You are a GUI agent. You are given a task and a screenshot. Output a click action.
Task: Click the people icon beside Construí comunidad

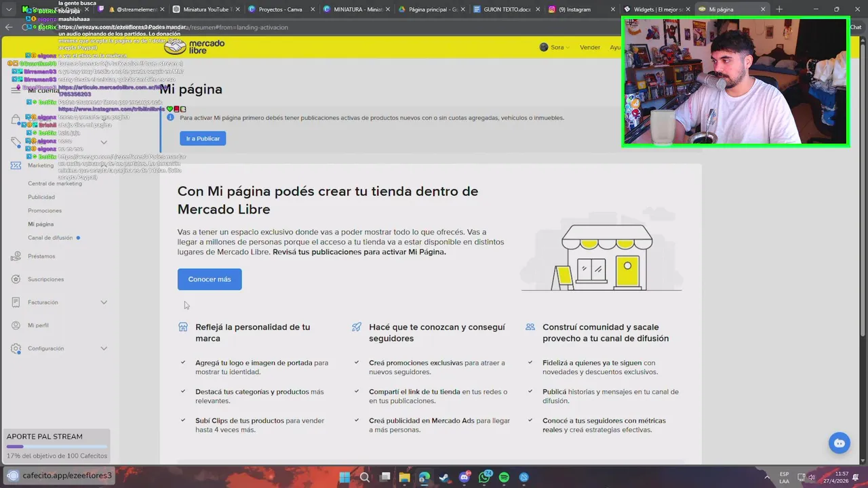tap(530, 327)
